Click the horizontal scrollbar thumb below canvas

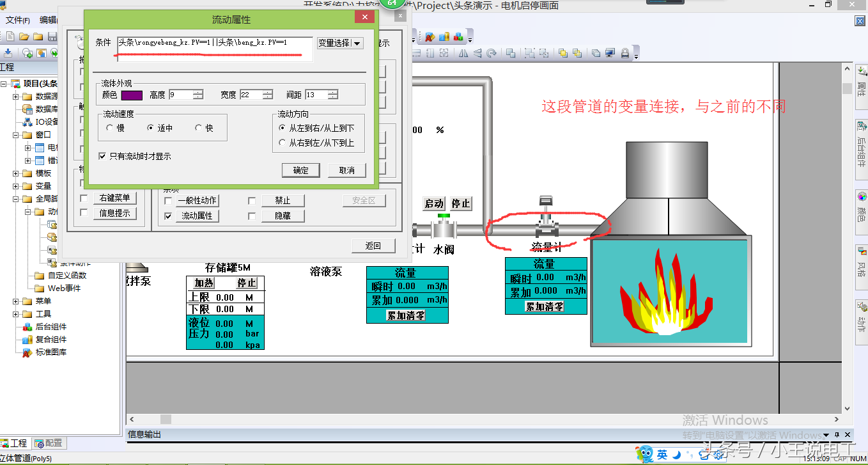coord(166,420)
